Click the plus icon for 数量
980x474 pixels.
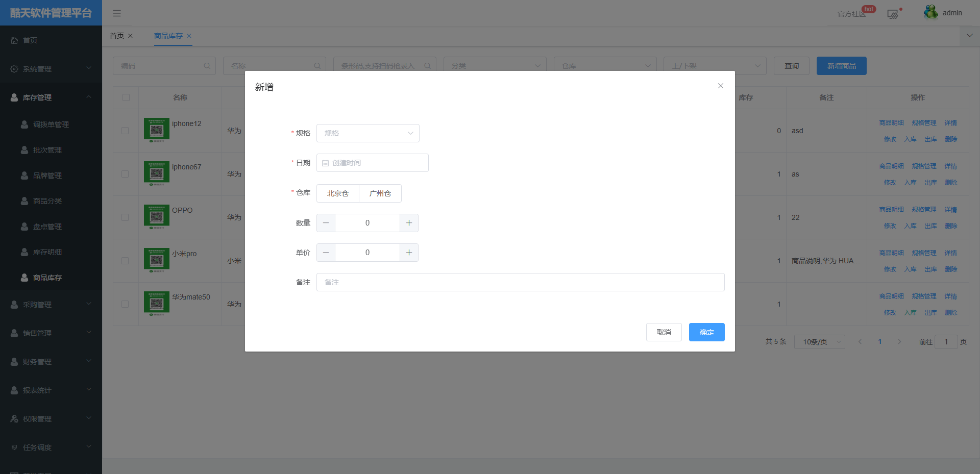pyautogui.click(x=409, y=223)
